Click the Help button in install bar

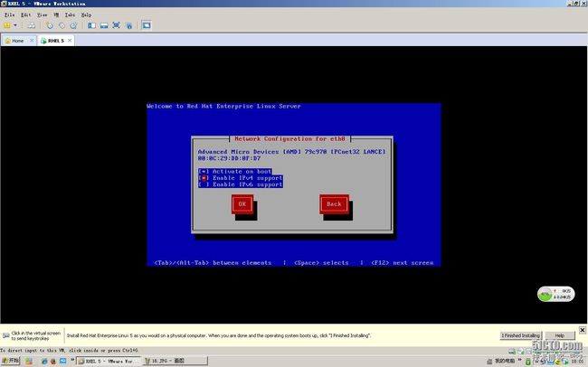560,335
